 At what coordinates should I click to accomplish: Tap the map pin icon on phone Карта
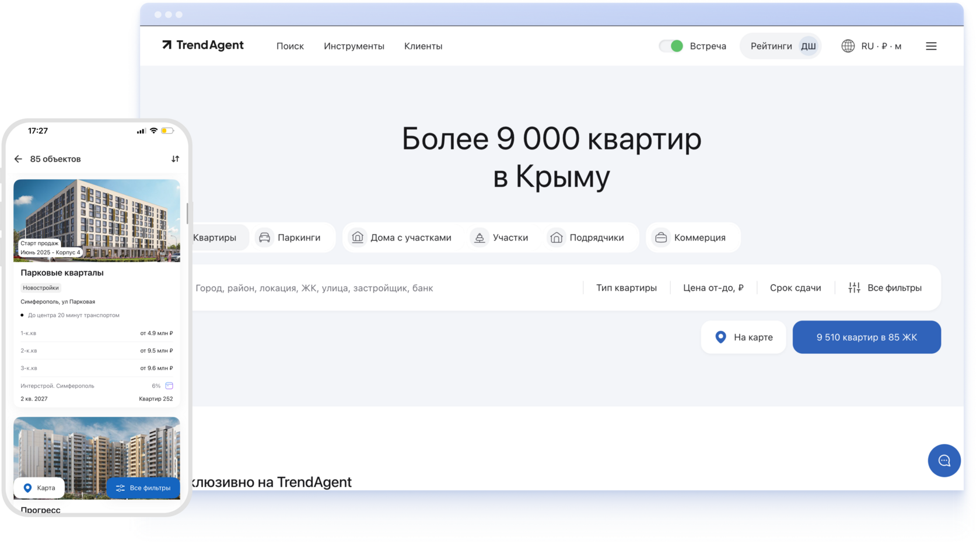pyautogui.click(x=27, y=488)
